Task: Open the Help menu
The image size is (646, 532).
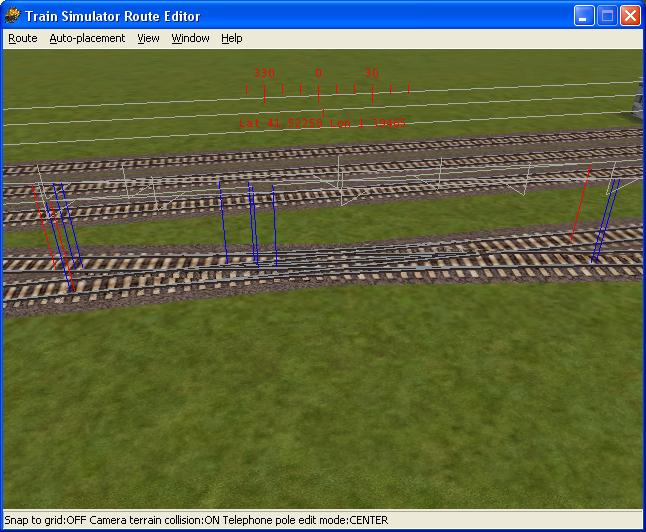Action: click(x=232, y=38)
